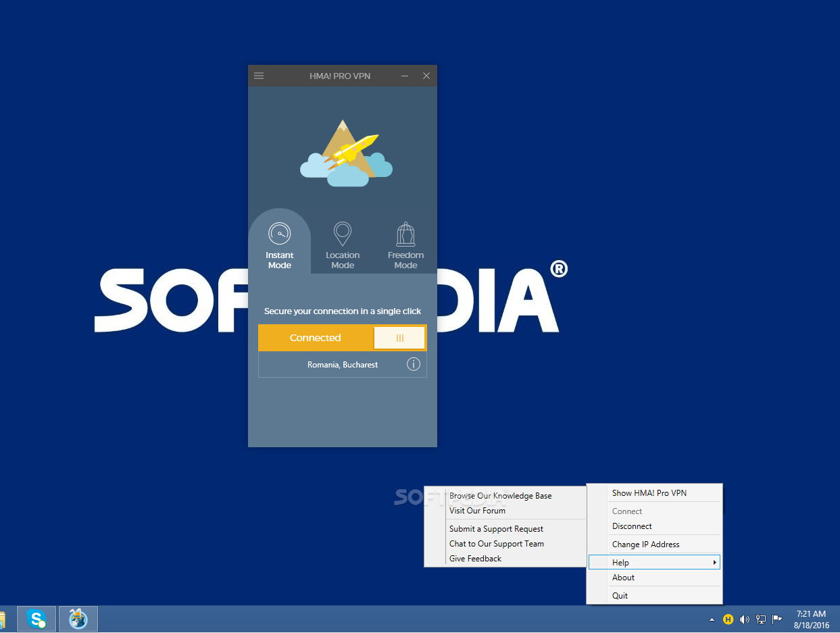Image resolution: width=840 pixels, height=633 pixels.
Task: Open HMA! Pro VPN taskbar button
Action: point(78,619)
